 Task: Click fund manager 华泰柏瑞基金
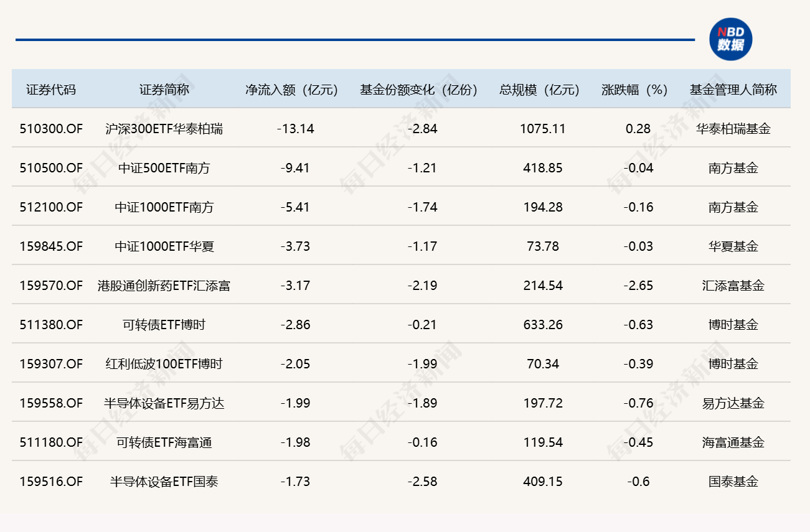tap(733, 129)
